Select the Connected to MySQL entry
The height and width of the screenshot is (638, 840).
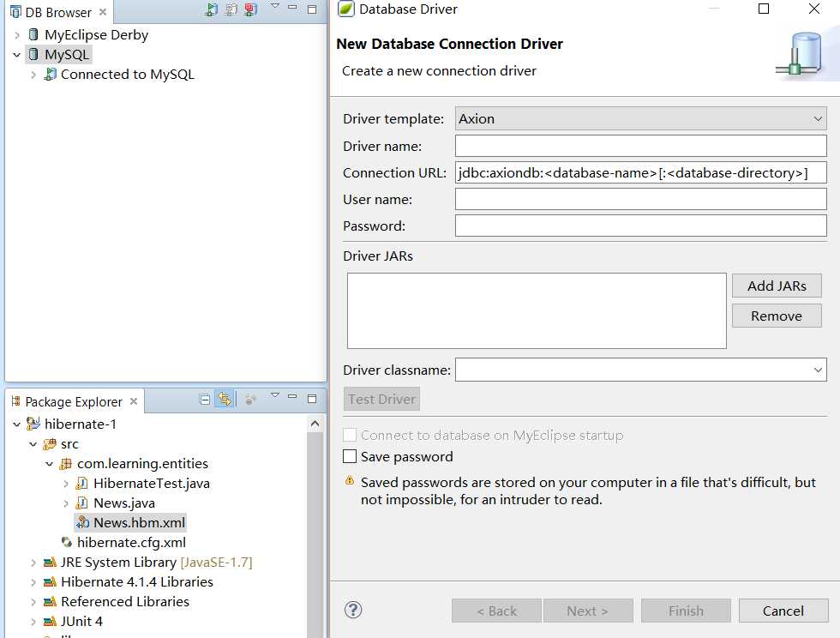coord(128,74)
